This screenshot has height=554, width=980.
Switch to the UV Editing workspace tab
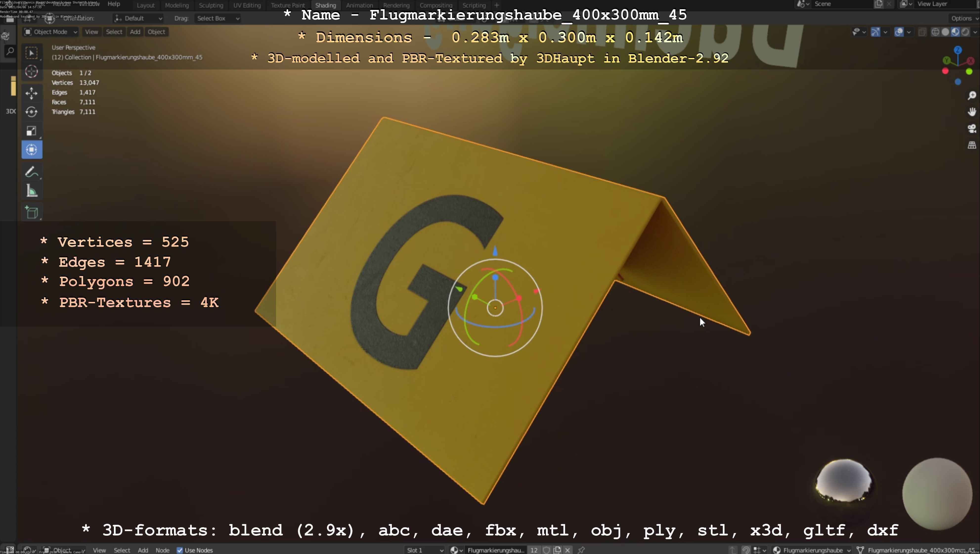[x=247, y=5]
